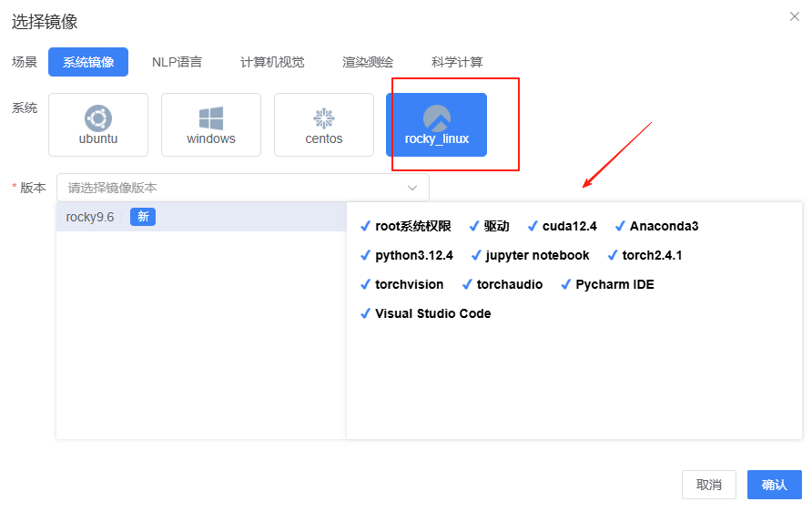This screenshot has width=812, height=512.
Task: Click the 新 badge beside rocky9.6
Action: (143, 217)
